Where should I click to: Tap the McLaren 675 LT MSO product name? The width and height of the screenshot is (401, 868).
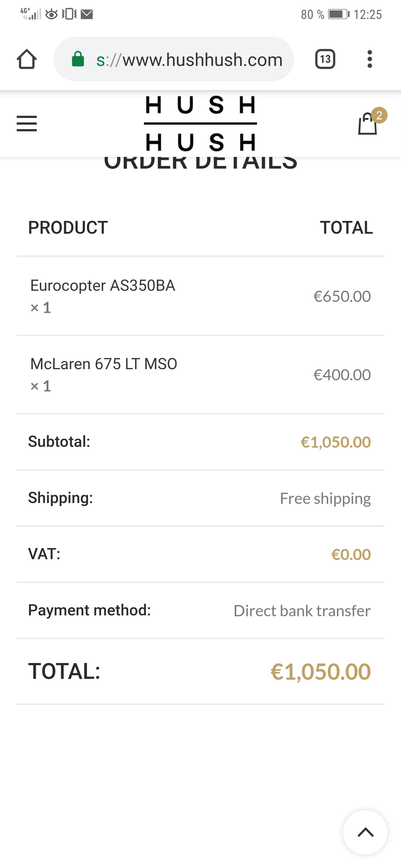[104, 364]
